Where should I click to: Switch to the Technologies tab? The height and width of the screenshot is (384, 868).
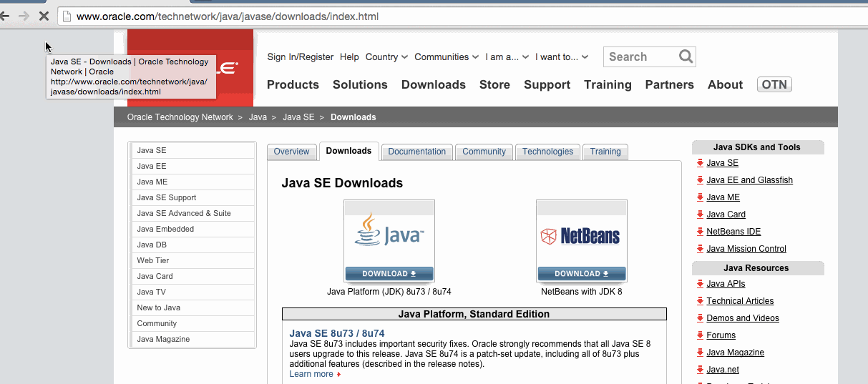click(547, 152)
